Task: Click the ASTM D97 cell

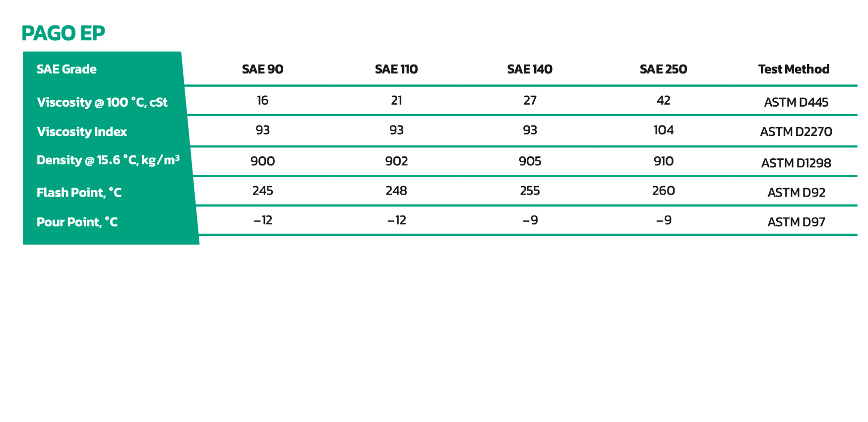Action: pos(796,222)
